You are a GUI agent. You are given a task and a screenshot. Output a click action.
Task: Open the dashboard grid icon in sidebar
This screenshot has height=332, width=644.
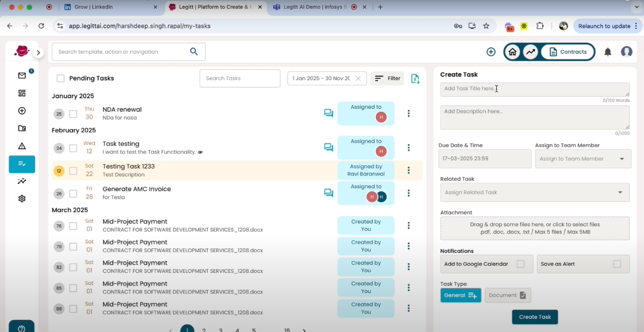[x=22, y=93]
